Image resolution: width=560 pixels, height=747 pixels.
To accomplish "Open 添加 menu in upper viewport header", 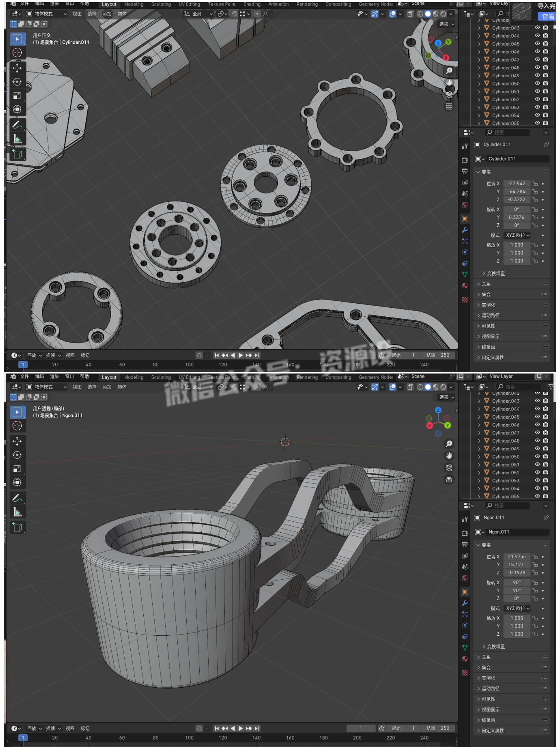I will pyautogui.click(x=107, y=14).
